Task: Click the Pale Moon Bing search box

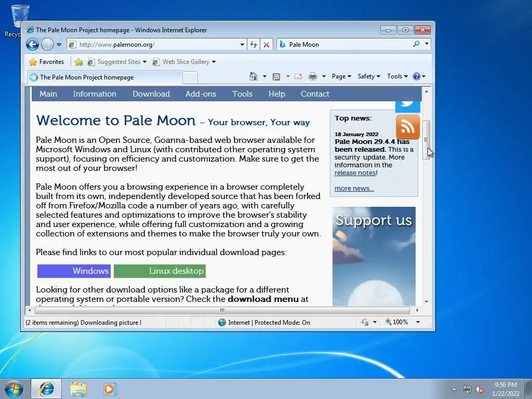Action: point(344,45)
